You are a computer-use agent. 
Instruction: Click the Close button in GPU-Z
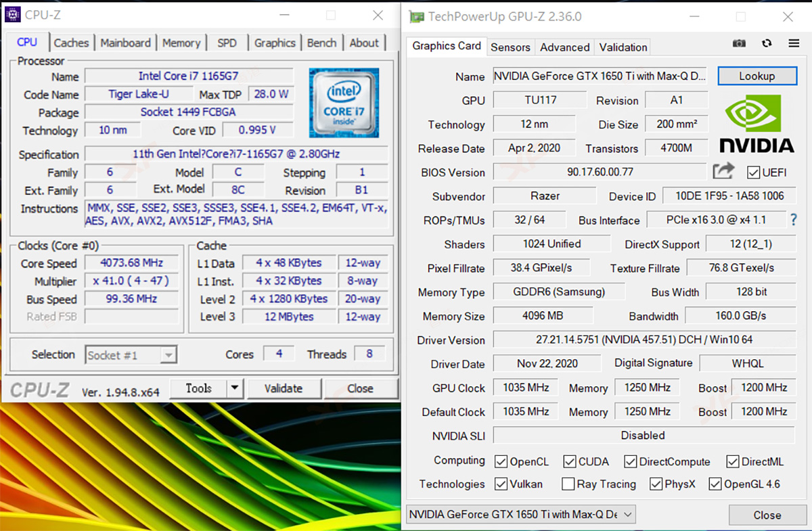767,515
